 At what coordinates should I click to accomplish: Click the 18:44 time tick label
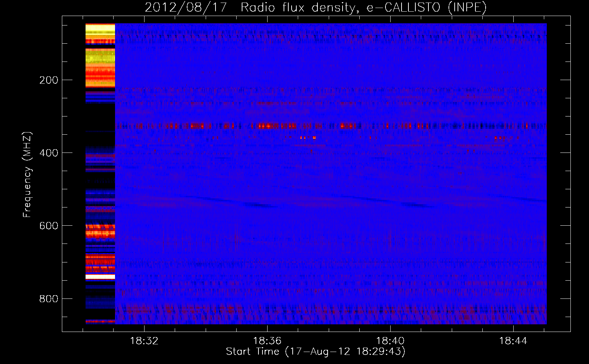click(513, 341)
